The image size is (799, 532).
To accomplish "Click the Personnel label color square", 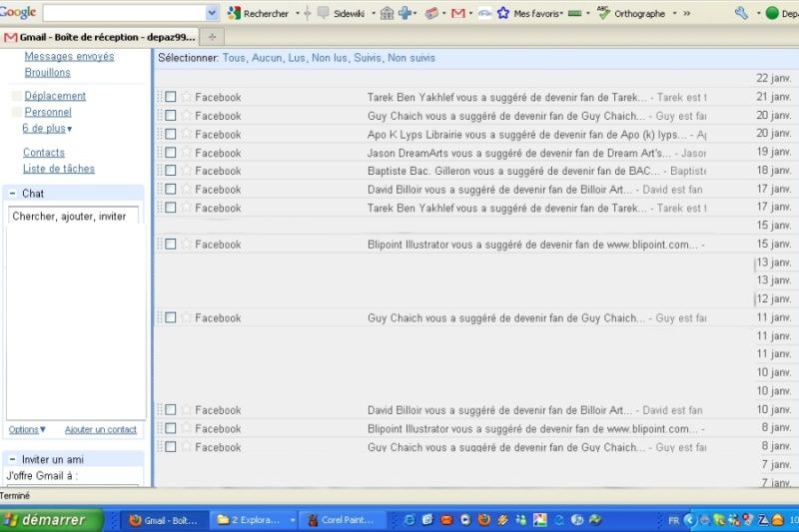I will pyautogui.click(x=16, y=112).
